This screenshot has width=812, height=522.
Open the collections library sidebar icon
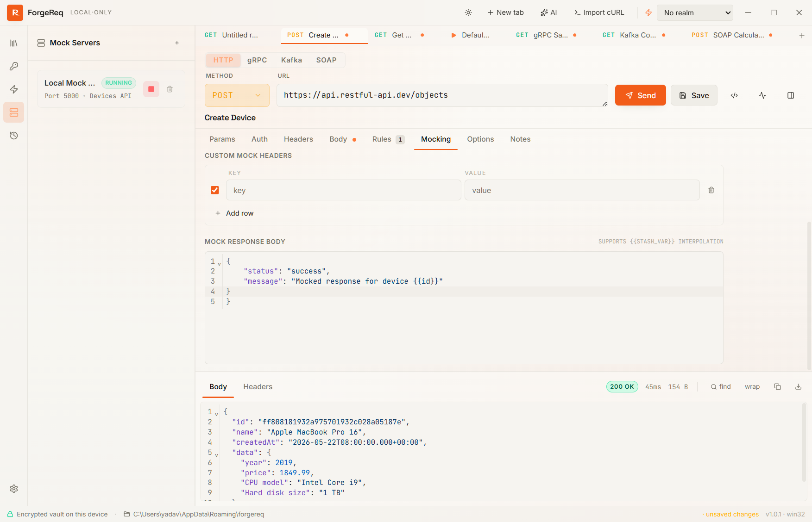(14, 43)
